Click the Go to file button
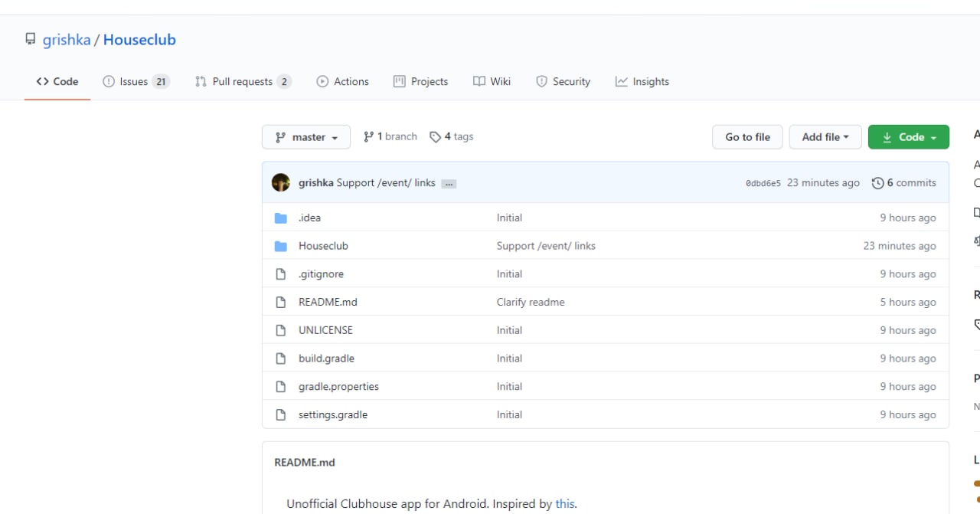 click(x=747, y=137)
